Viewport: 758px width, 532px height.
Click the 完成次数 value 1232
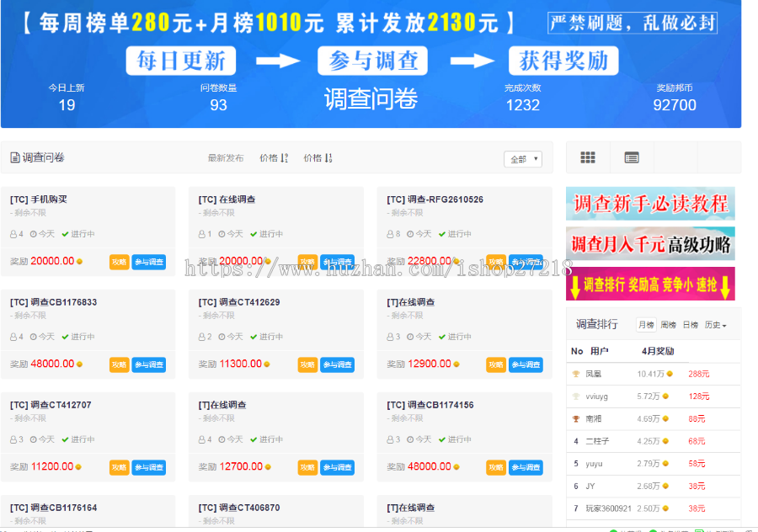tap(522, 105)
